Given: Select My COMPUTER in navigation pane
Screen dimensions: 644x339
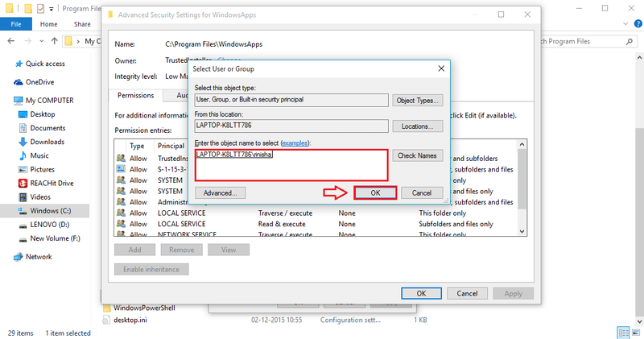Looking at the screenshot, I should tap(50, 101).
